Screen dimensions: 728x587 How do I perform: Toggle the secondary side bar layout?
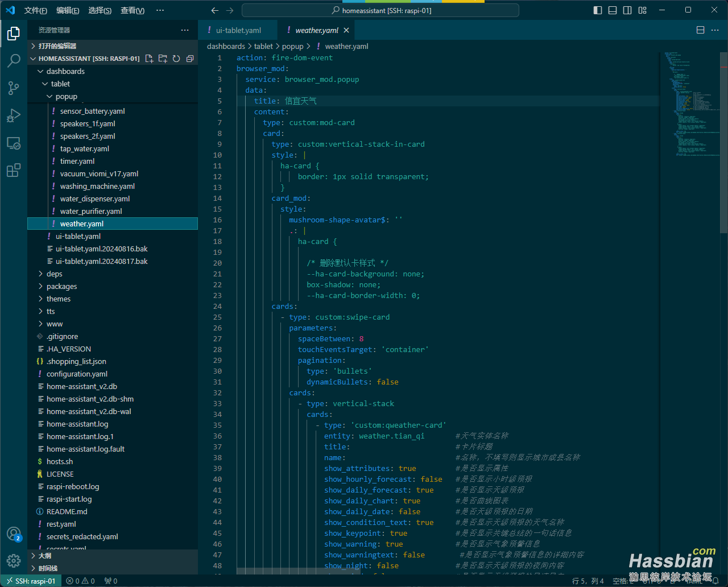627,10
